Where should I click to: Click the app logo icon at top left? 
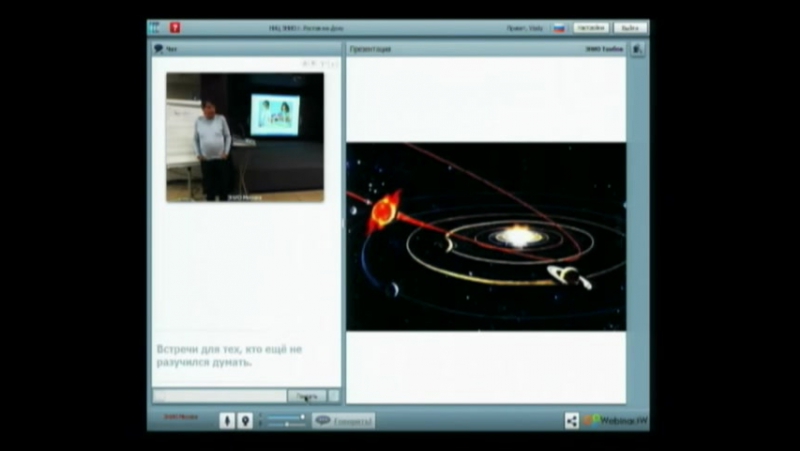click(x=157, y=28)
